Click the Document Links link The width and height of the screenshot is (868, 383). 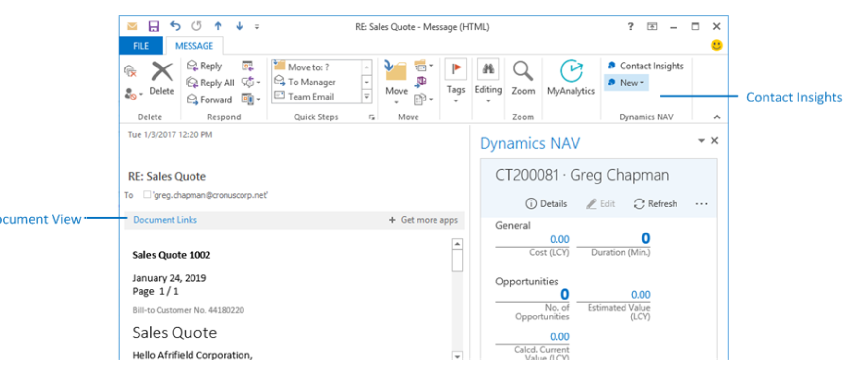165,220
